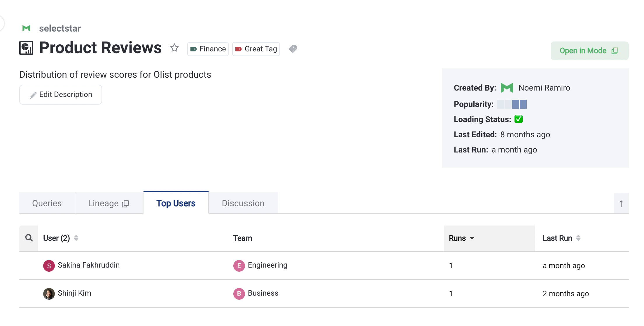Click the Great Tag label
The image size is (644, 326).
256,49
